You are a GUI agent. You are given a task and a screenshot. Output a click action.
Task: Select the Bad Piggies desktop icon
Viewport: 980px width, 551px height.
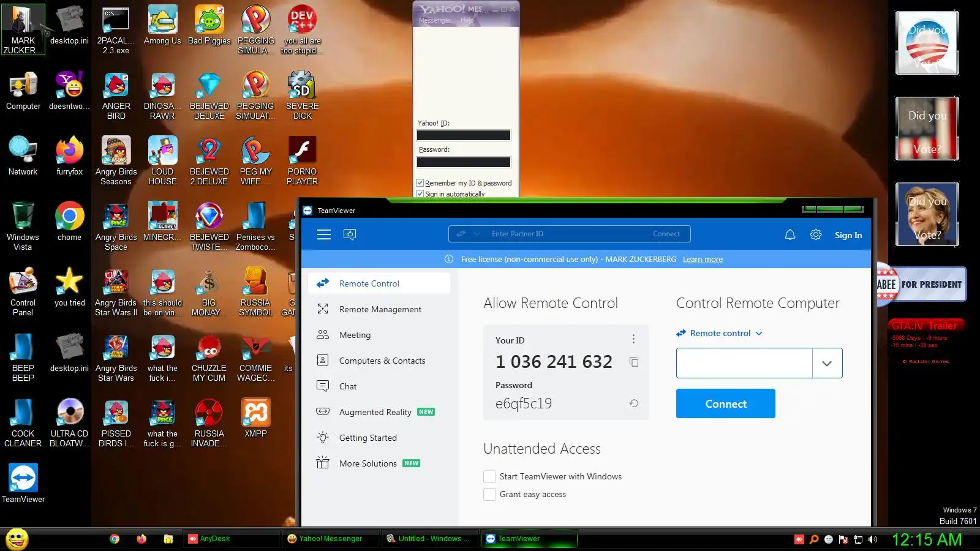[x=209, y=26]
